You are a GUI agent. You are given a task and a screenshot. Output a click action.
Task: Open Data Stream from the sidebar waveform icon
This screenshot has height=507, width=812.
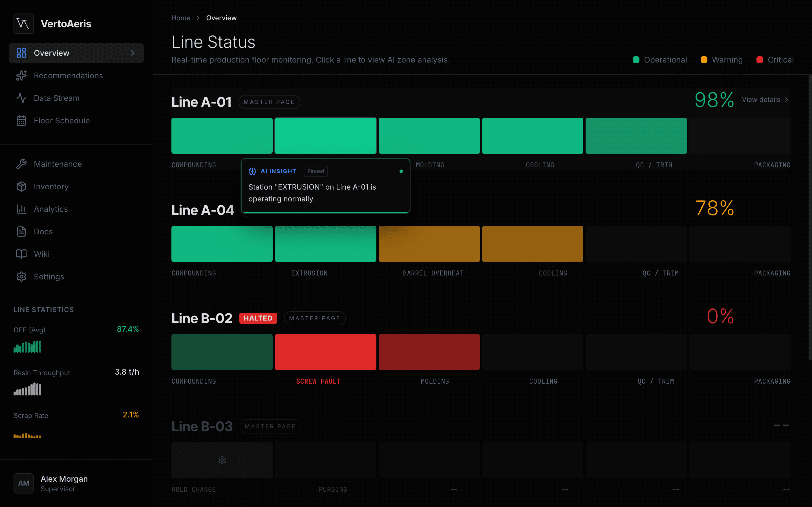[21, 98]
